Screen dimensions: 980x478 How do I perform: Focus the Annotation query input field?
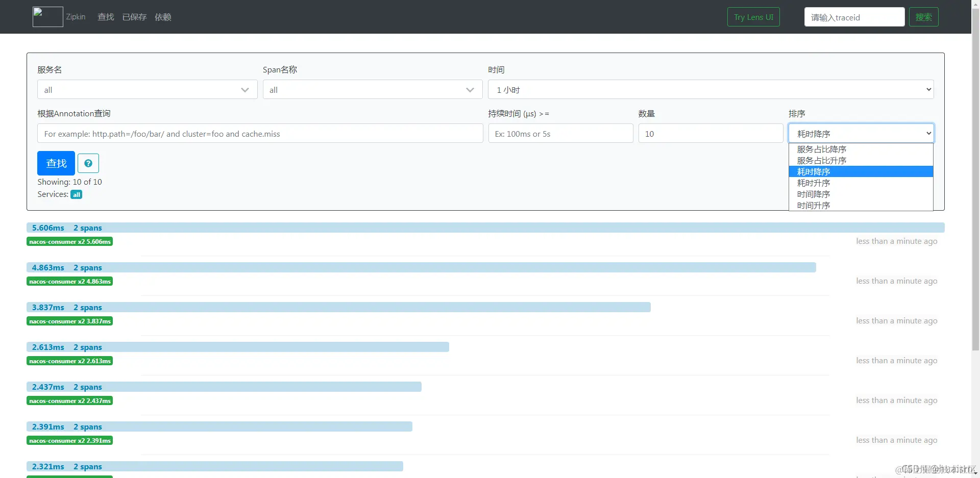[260, 133]
